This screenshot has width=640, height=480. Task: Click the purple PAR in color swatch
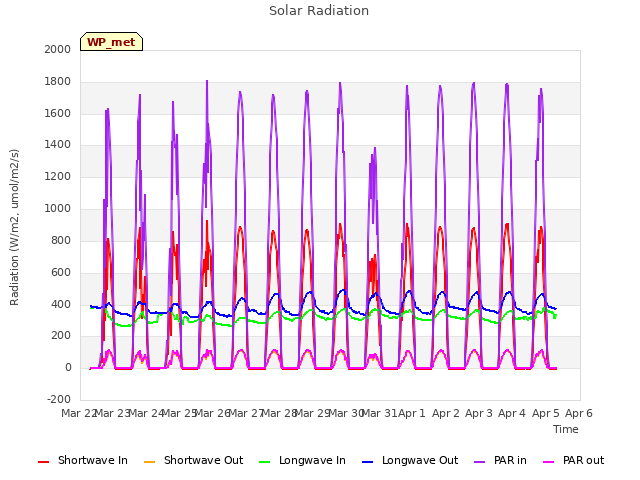480,462
